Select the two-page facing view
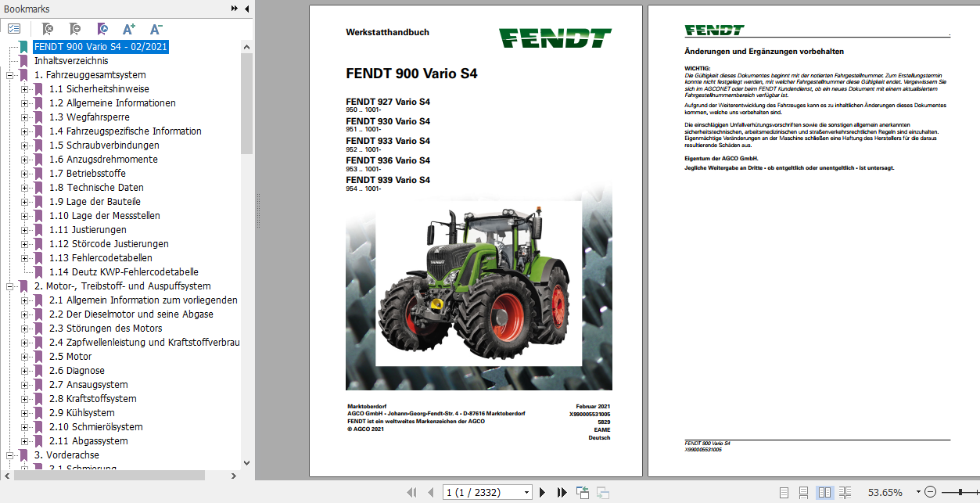This screenshot has width=980, height=503. click(x=824, y=492)
